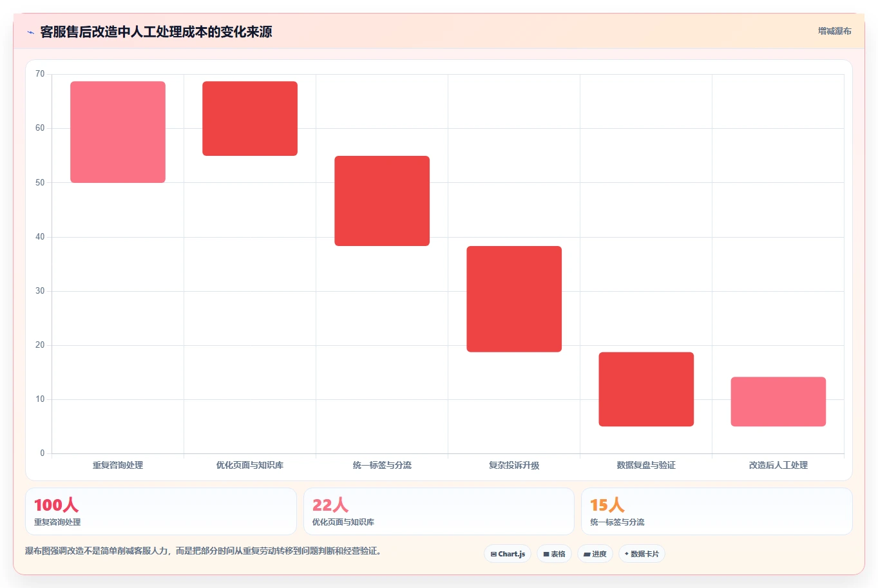Click the 增减瀑布 label in header
This screenshot has width=878, height=588.
coord(834,31)
